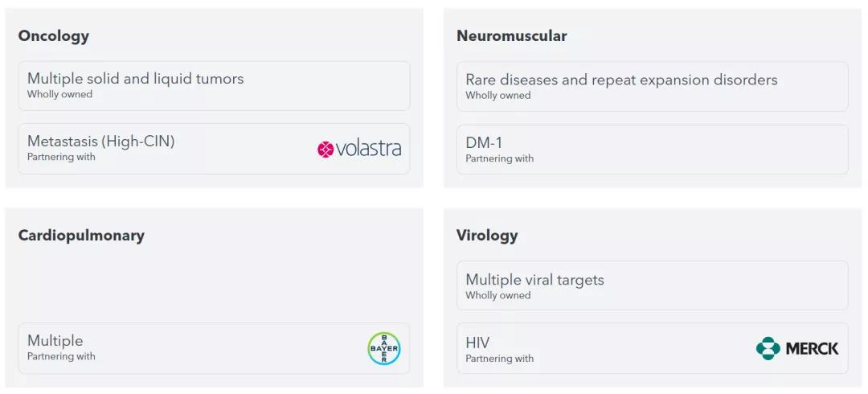Click Wholly owned under Rare diseases

498,96
